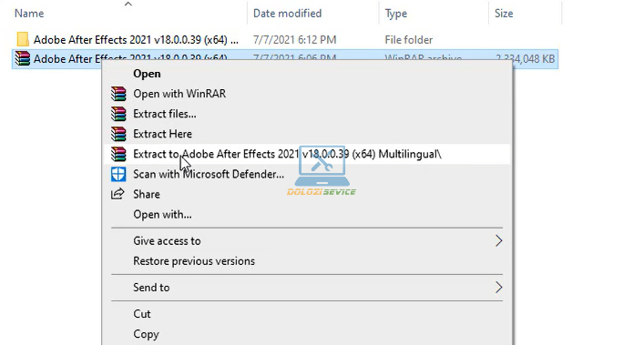Select the Adobe After Effects 2021 folder name
This screenshot has width=644, height=345.
pos(136,40)
